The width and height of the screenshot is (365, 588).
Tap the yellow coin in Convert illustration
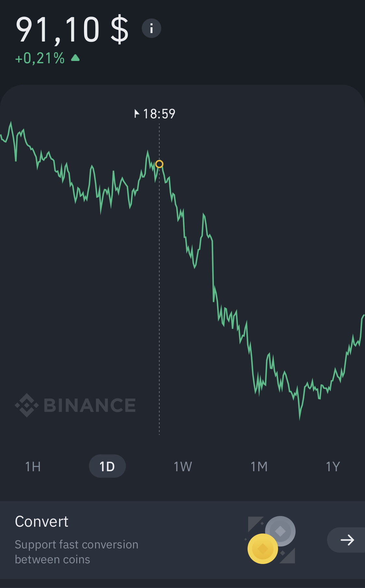[x=262, y=549]
